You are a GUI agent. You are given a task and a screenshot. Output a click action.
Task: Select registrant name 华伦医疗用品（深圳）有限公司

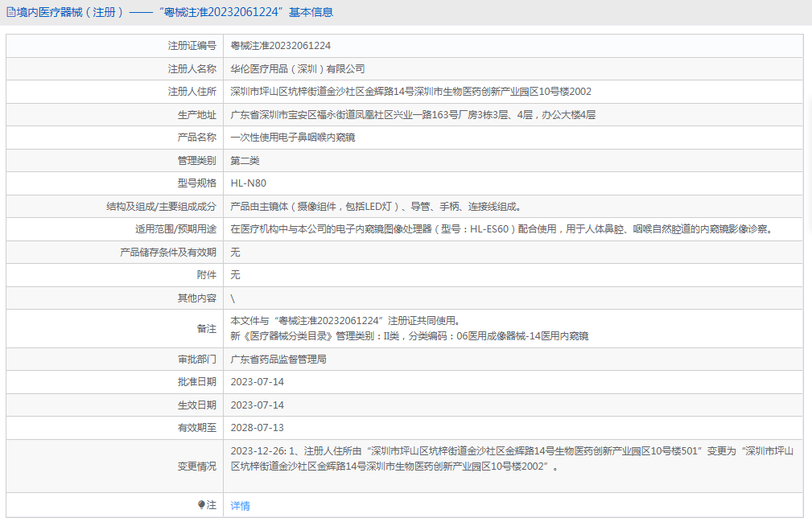click(298, 69)
